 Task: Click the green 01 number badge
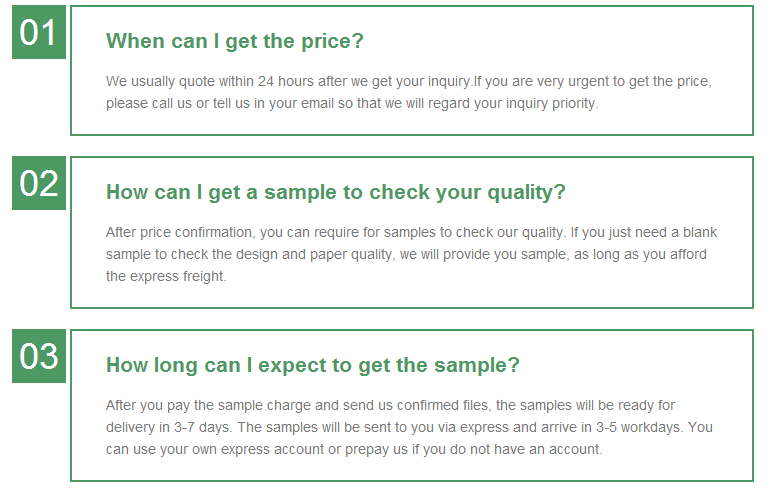(39, 32)
